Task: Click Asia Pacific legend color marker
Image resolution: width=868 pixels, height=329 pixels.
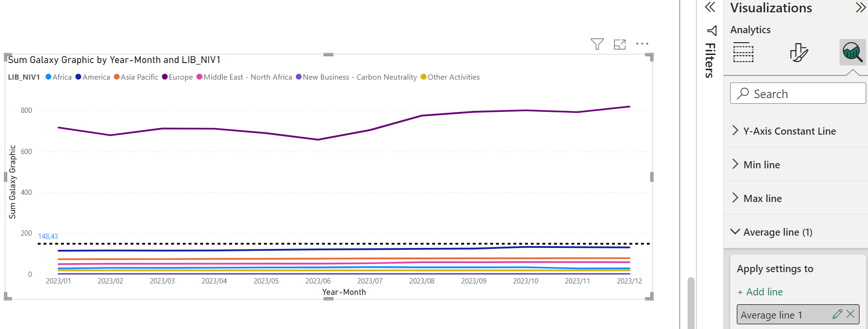Action: (x=116, y=77)
